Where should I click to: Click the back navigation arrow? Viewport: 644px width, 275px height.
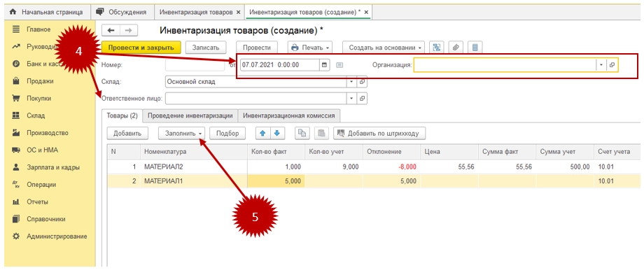coord(111,31)
